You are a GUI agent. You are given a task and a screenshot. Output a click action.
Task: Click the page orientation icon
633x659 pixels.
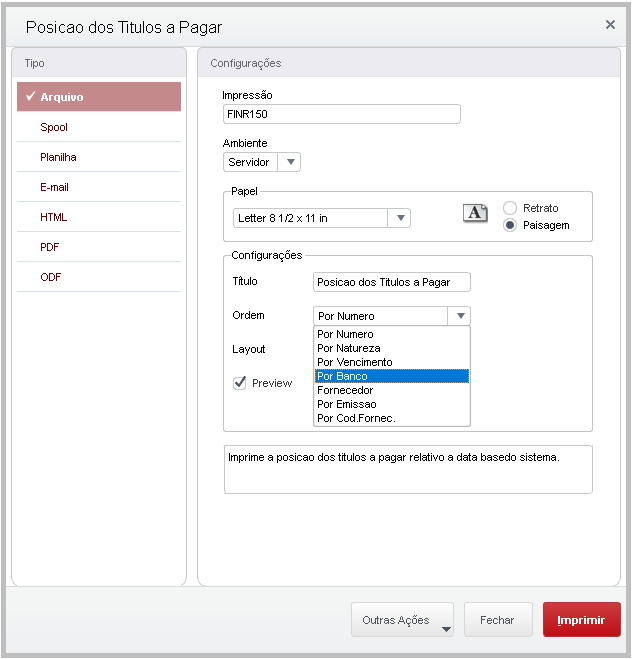[x=475, y=212]
